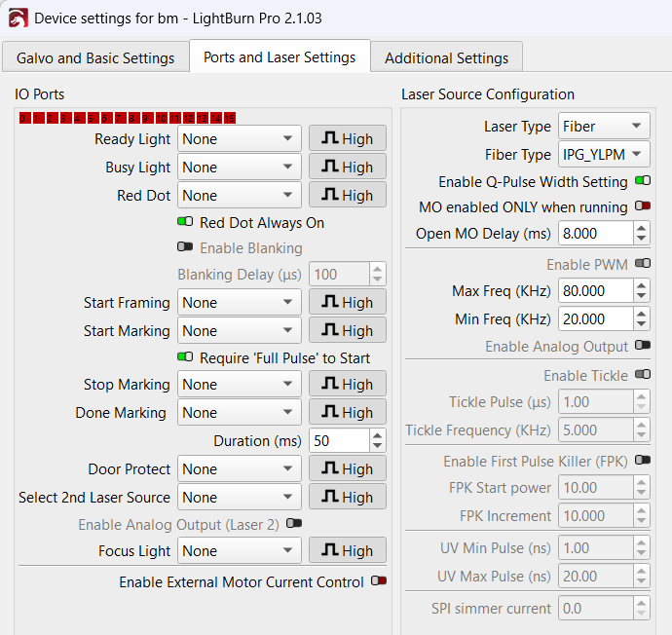Decrease Max Freq with down arrow

(x=641, y=296)
